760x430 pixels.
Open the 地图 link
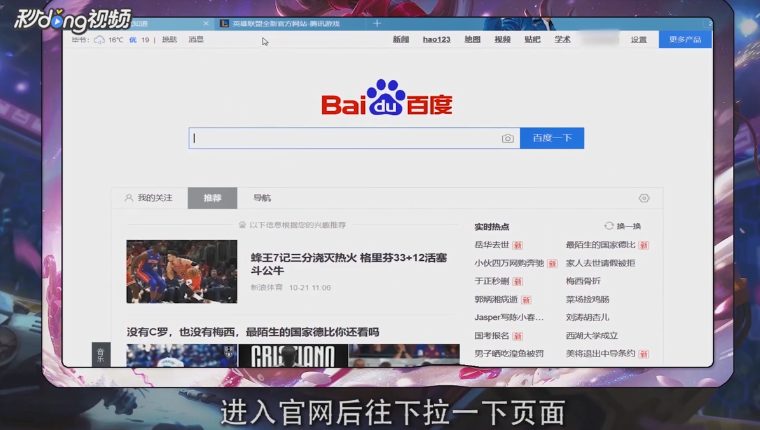[x=472, y=39]
